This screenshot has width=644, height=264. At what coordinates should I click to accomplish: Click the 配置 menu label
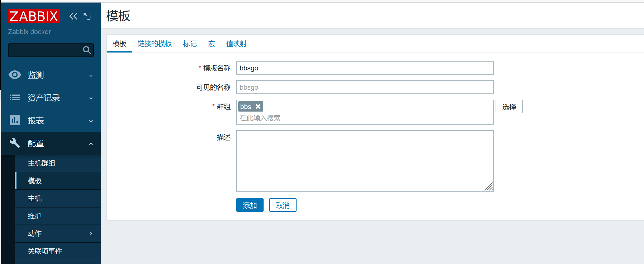tap(36, 143)
